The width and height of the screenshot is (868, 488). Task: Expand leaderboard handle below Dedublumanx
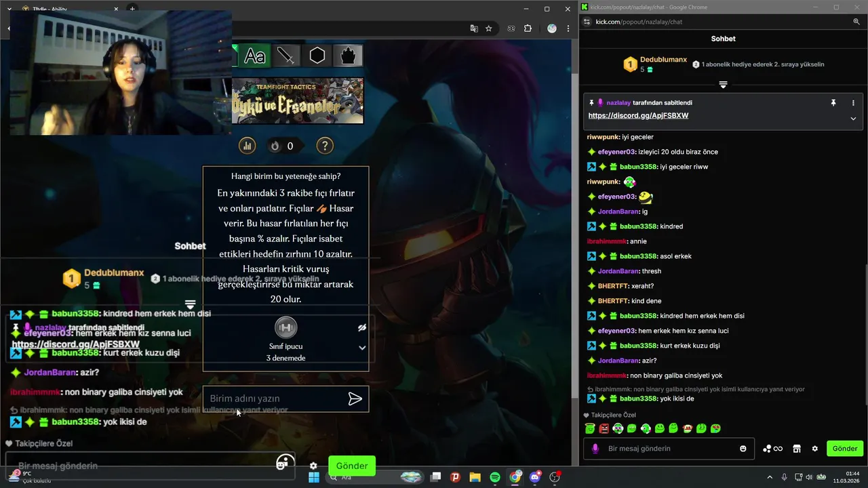pyautogui.click(x=723, y=85)
